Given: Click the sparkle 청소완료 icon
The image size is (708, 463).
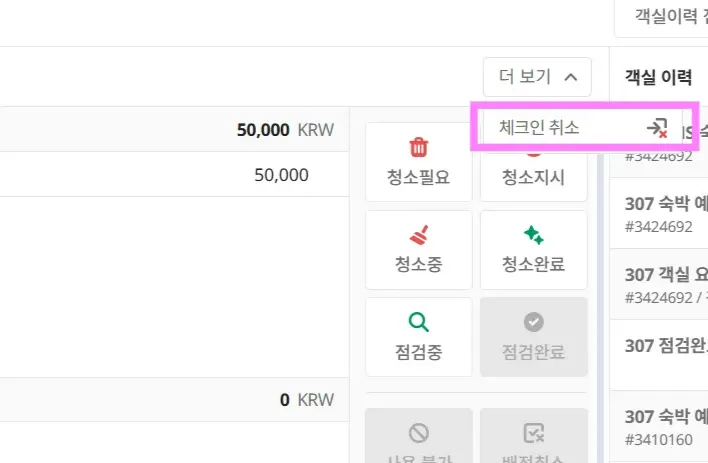Looking at the screenshot, I should 533,236.
